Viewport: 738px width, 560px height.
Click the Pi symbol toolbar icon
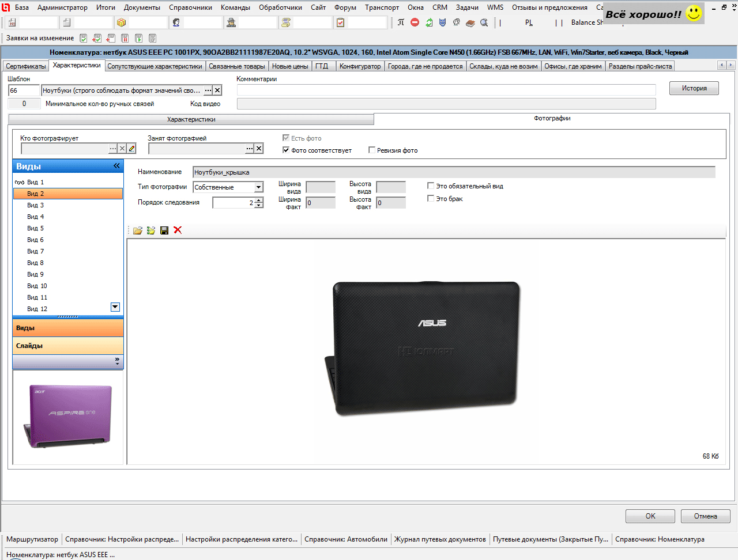coord(401,22)
